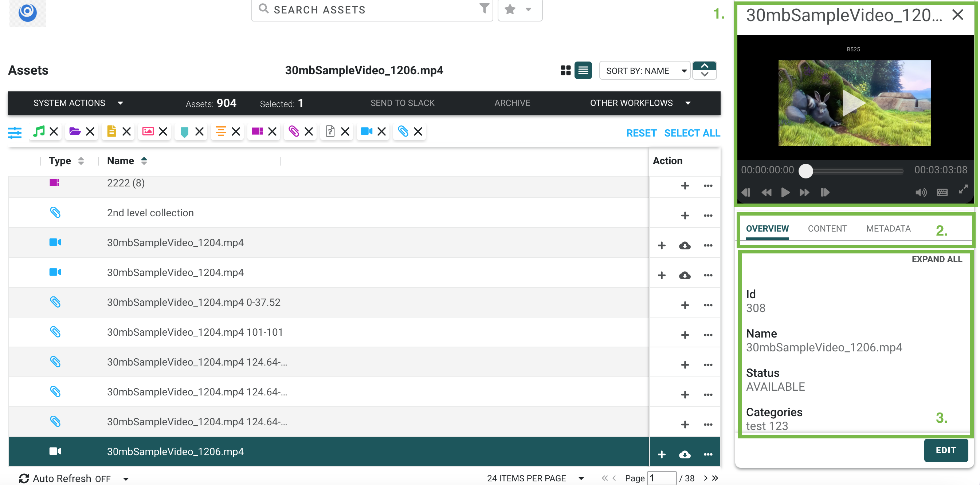Open more options for 2nd level collection
This screenshot has width=980, height=485.
707,216
